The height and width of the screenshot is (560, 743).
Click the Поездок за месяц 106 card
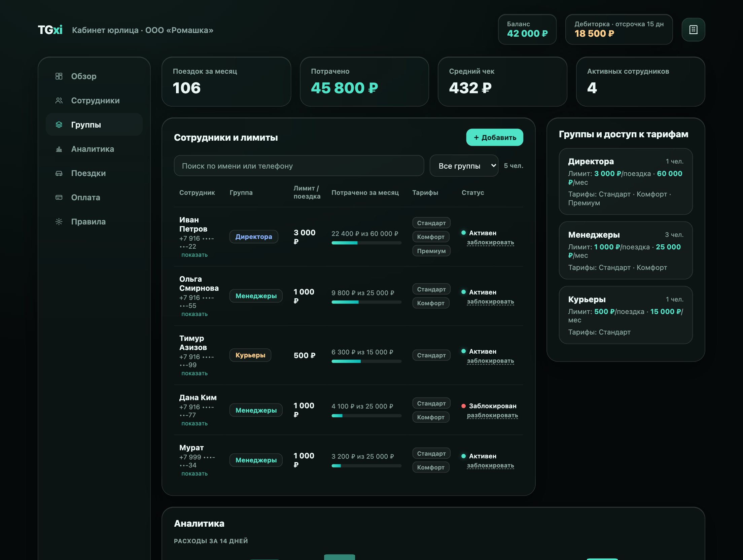tap(226, 82)
